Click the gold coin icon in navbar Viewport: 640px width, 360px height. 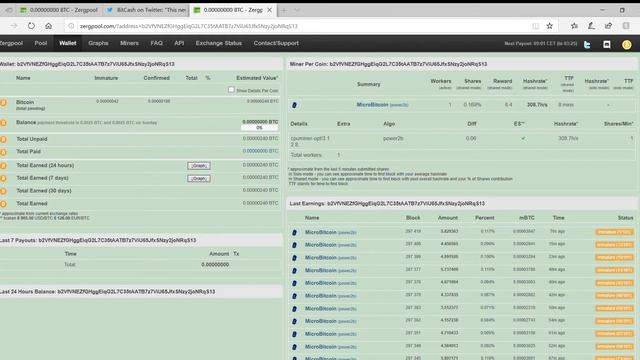(x=627, y=44)
